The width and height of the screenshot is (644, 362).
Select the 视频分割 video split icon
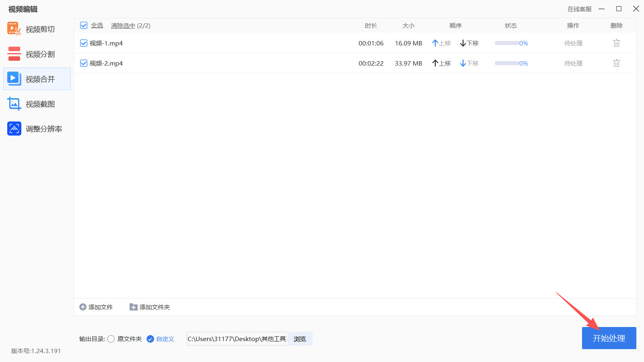(14, 54)
